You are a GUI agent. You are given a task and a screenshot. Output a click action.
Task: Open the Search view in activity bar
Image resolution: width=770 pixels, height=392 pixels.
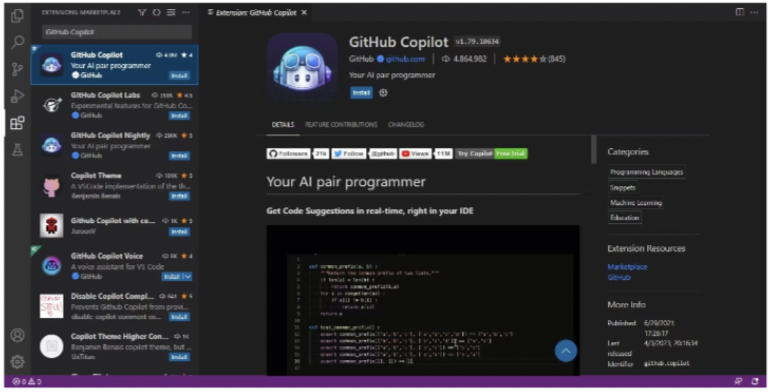tap(17, 42)
